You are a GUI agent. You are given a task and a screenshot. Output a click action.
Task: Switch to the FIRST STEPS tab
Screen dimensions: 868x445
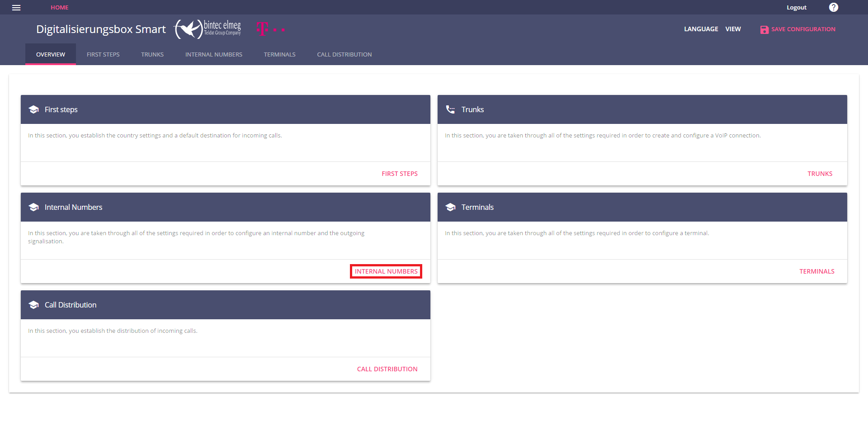(x=103, y=54)
